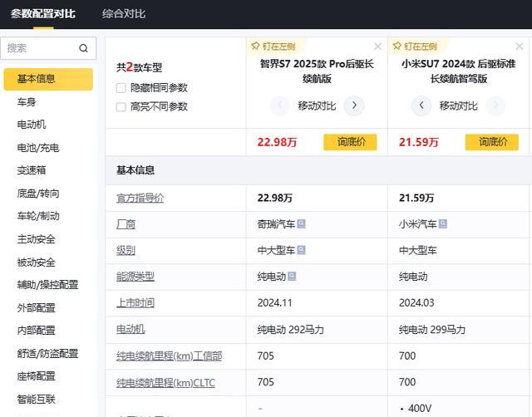Jump to 被动安全 section
This screenshot has height=417, width=532.
pos(36,262)
